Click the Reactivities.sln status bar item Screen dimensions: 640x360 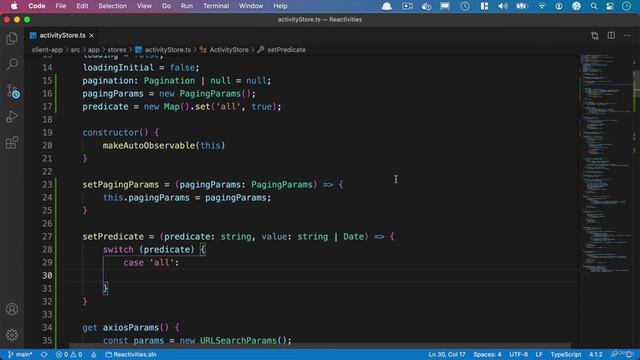click(131, 354)
